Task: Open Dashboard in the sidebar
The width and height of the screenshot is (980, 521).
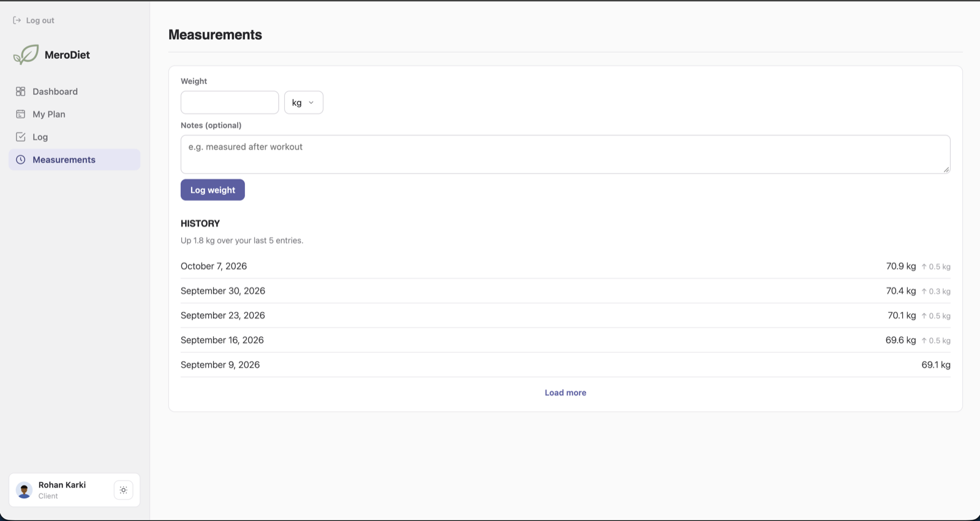Action: [x=74, y=91]
